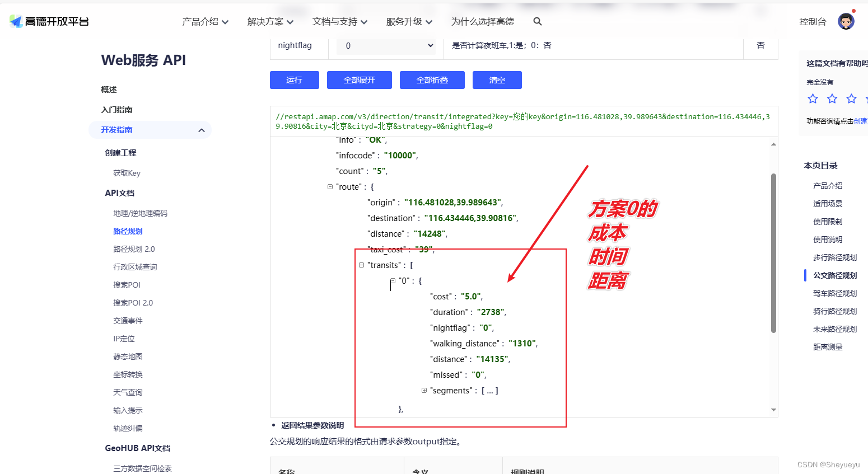
Task: Go to 为什么选择高德 page
Action: [x=483, y=22]
